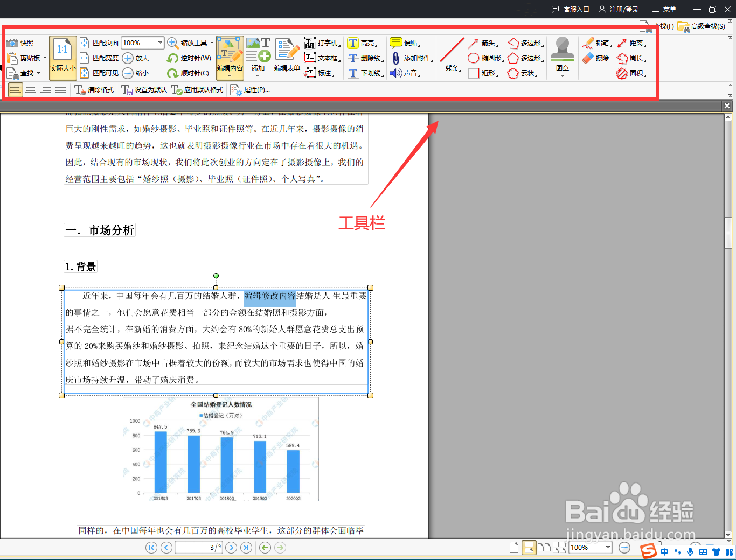This screenshot has height=560, width=736.
Task: Select the 矩形 rectangle tool
Action: [481, 73]
